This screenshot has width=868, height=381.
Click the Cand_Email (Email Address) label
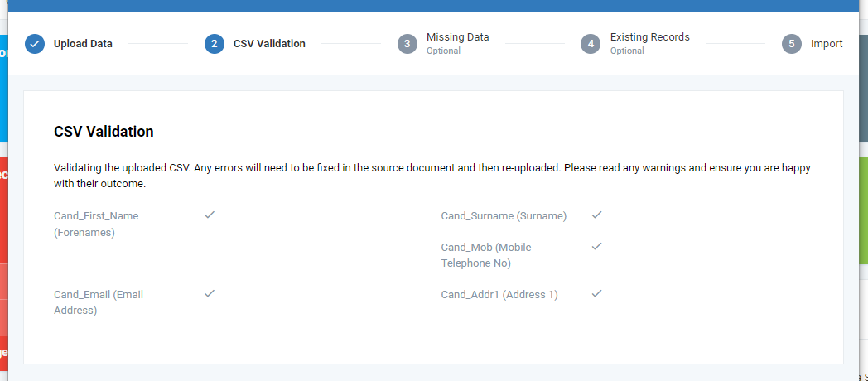tap(99, 302)
